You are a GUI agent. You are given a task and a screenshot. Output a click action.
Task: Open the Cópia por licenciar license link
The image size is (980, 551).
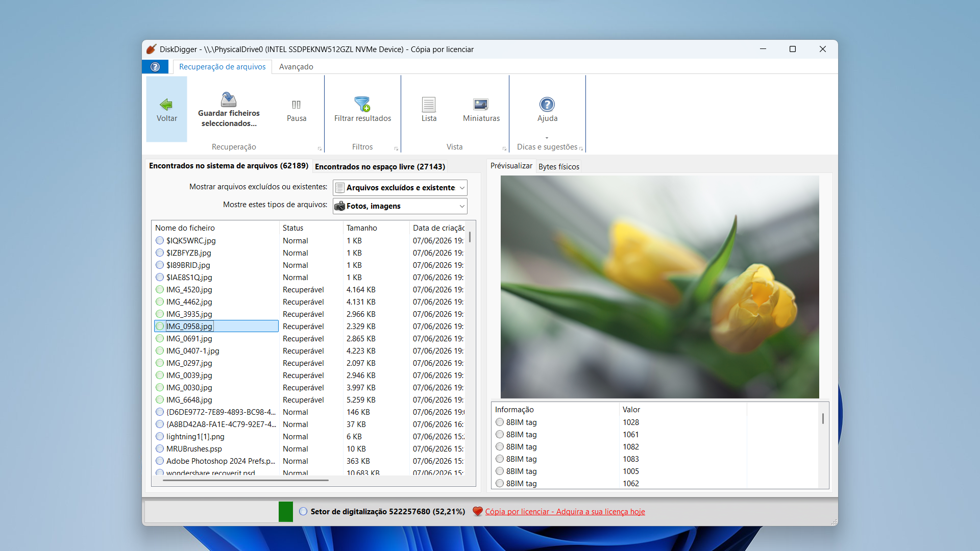point(565,511)
